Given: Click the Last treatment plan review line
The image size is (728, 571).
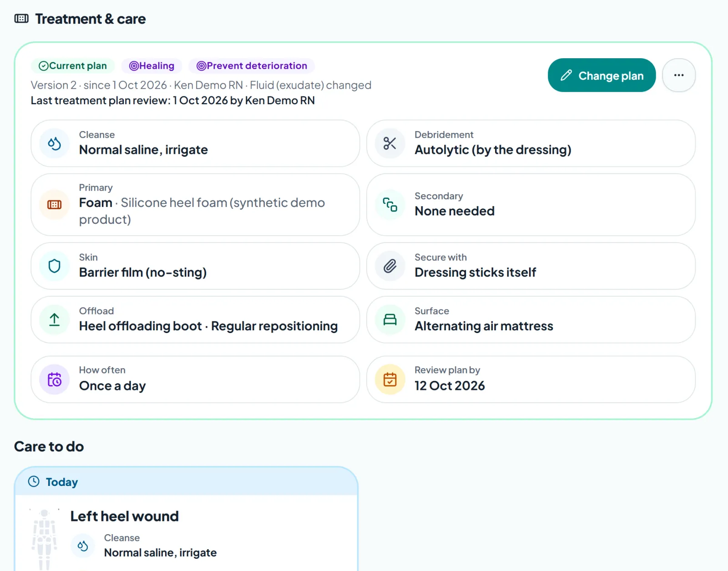Looking at the screenshot, I should coord(173,101).
